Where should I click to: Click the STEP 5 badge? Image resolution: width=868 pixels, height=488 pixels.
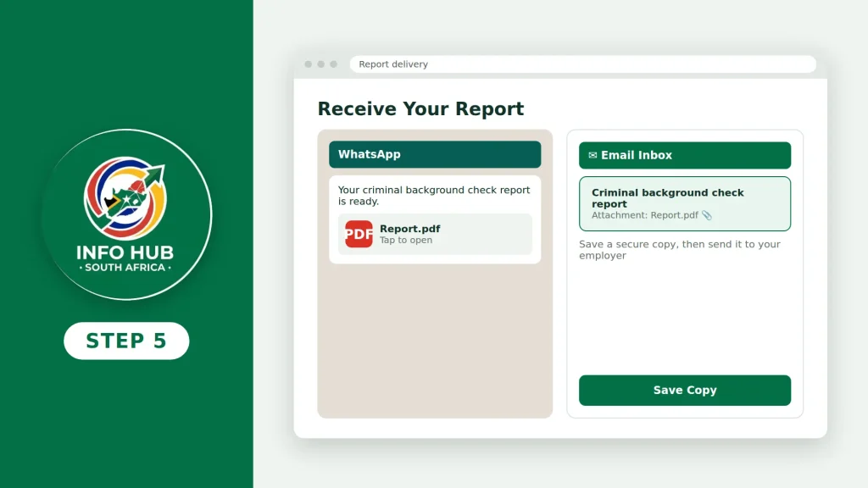point(126,341)
